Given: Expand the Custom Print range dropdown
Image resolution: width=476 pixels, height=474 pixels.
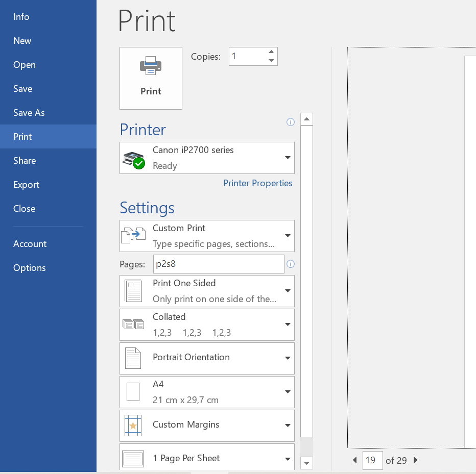Looking at the screenshot, I should [x=207, y=236].
